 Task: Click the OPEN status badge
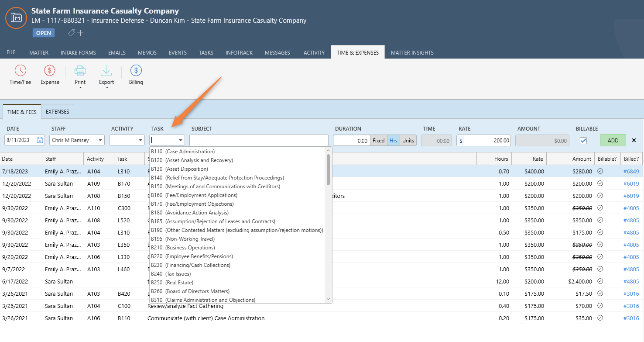click(x=43, y=33)
